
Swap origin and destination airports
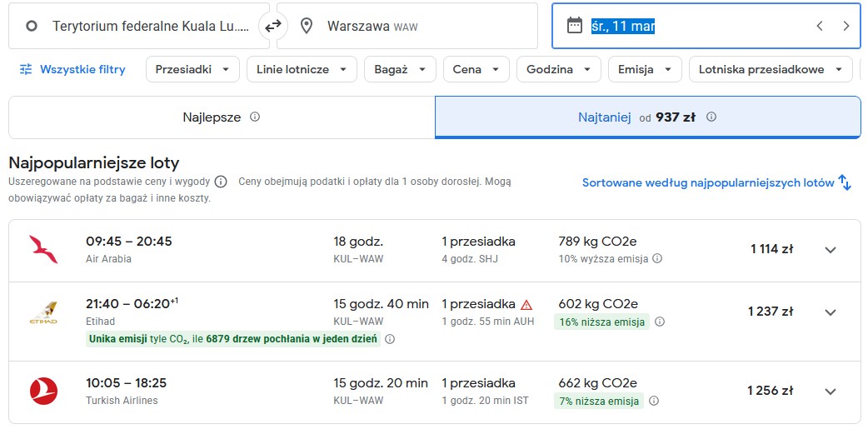pos(273,26)
